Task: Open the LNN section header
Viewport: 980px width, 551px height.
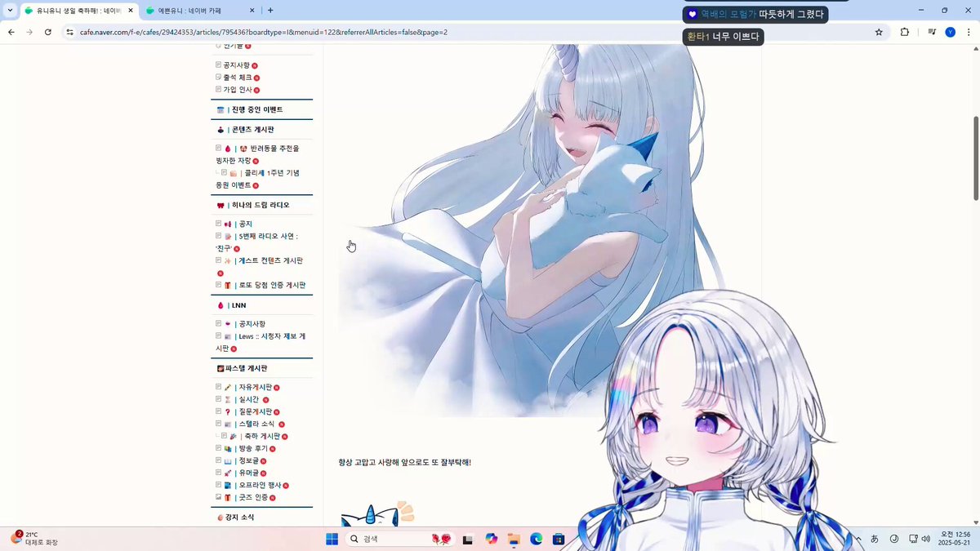Action: 238,305
